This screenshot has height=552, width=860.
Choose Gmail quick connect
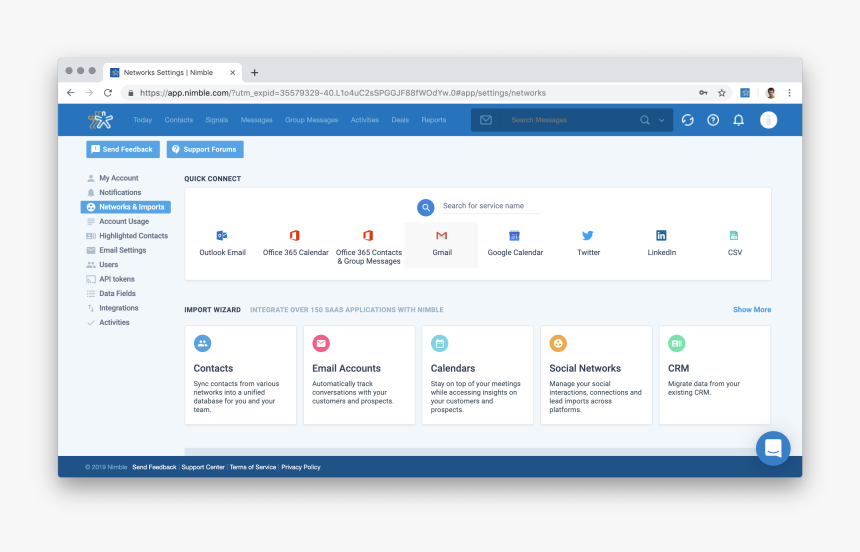(x=442, y=245)
